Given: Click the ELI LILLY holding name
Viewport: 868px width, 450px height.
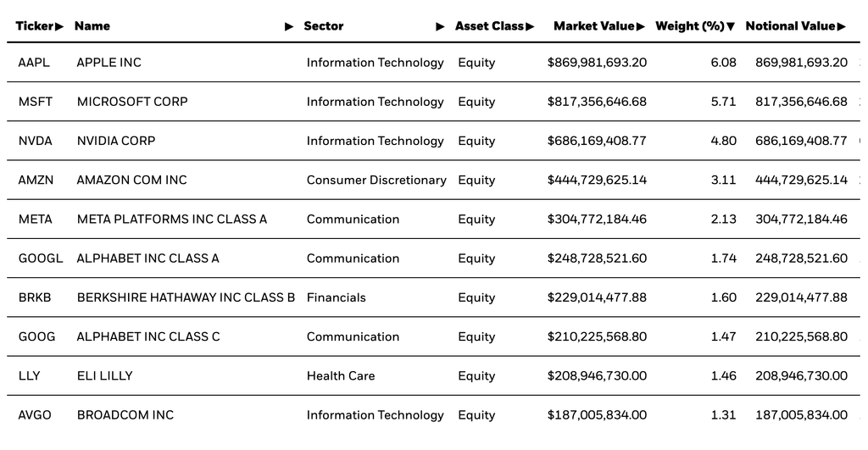Looking at the screenshot, I should (x=104, y=375).
